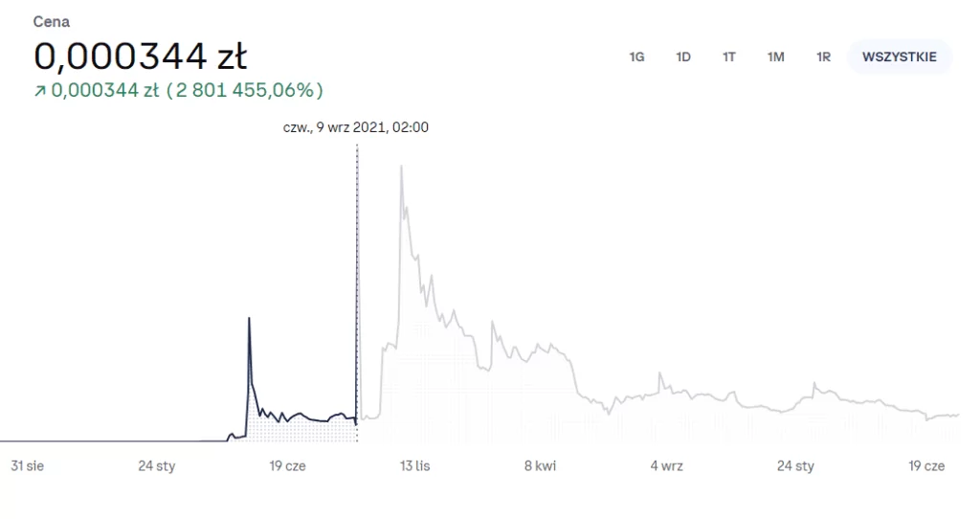Show the 1M price range
The image size is (980, 519).
(x=775, y=56)
